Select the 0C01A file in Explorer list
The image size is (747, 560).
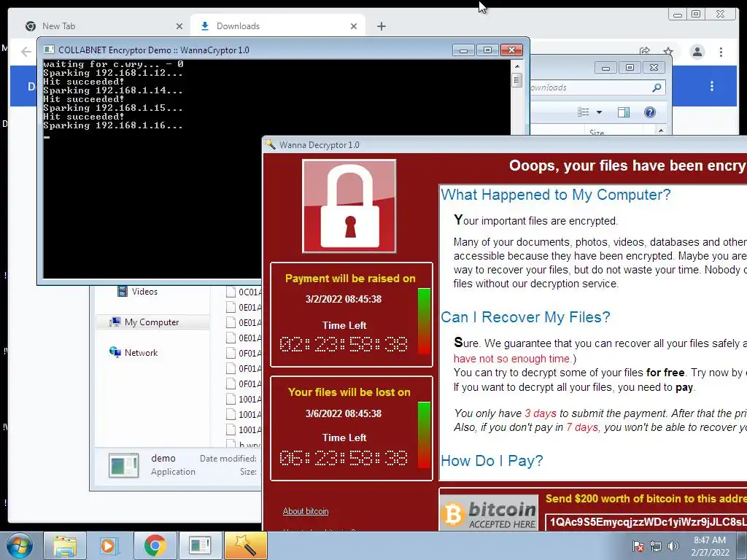(x=244, y=292)
